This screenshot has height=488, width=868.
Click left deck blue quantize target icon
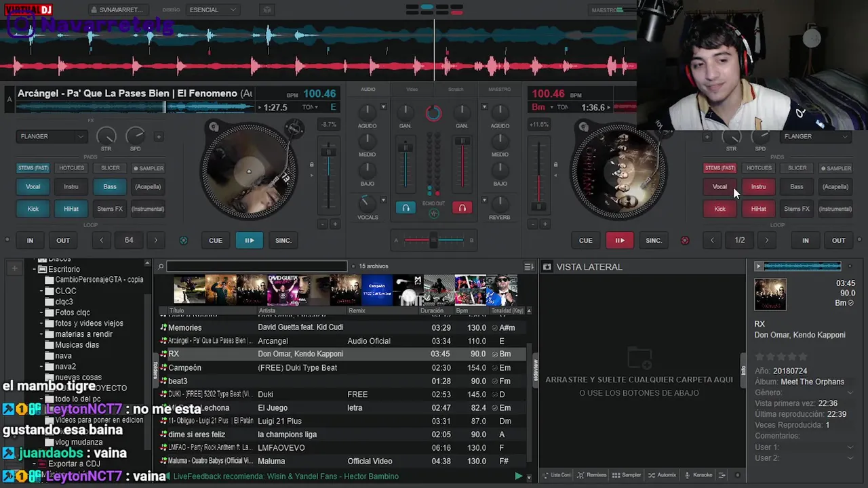[183, 241]
